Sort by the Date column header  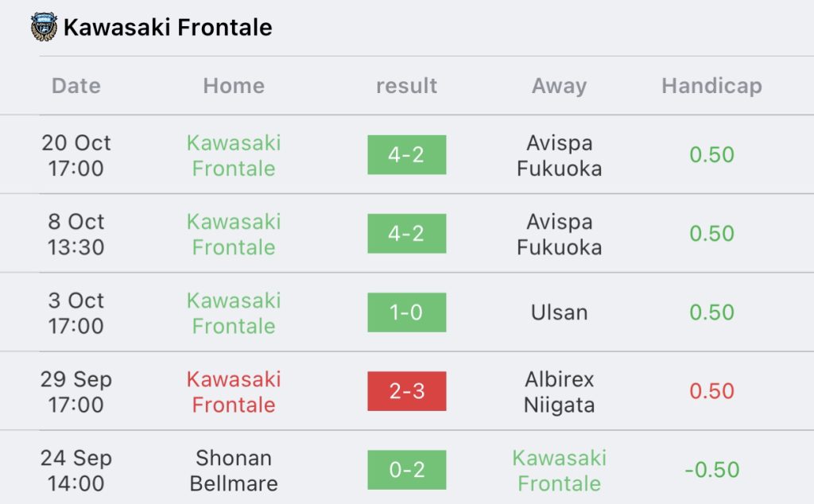[x=76, y=86]
